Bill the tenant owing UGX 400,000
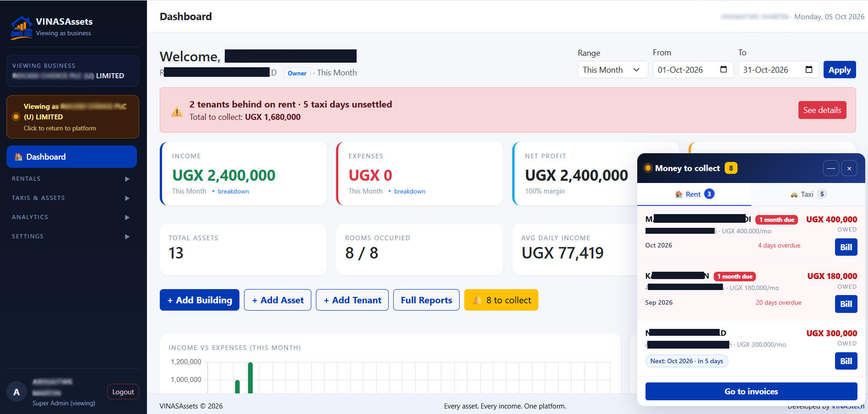Image resolution: width=868 pixels, height=414 pixels. [846, 247]
